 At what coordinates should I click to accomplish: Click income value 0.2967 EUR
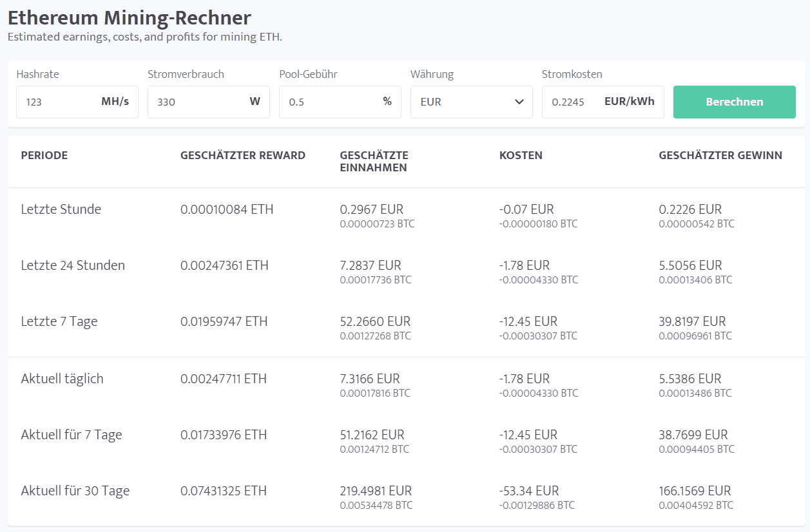tap(371, 209)
